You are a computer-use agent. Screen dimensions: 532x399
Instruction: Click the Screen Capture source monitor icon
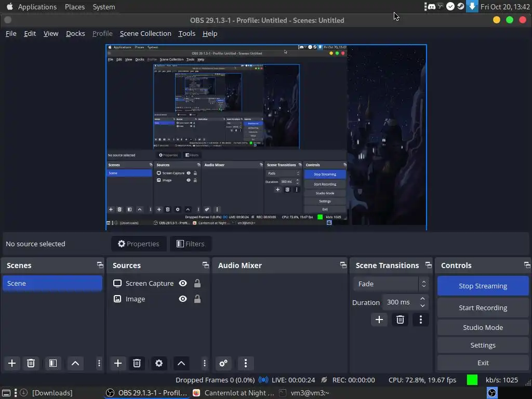pyautogui.click(x=117, y=283)
